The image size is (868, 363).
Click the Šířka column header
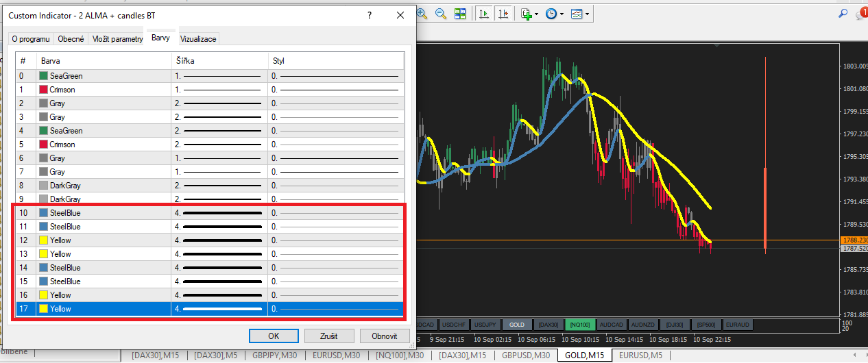coord(219,61)
